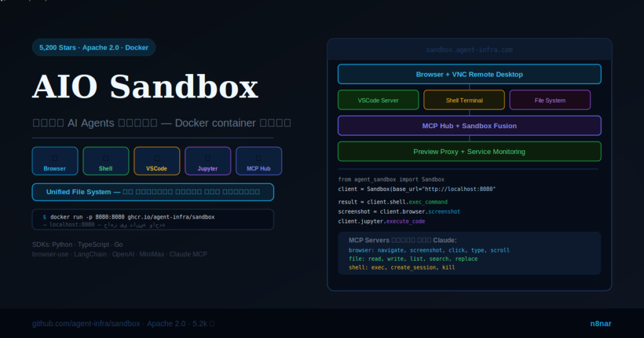Click the AIO Sandbox title
644x338 pixels.
145,87
